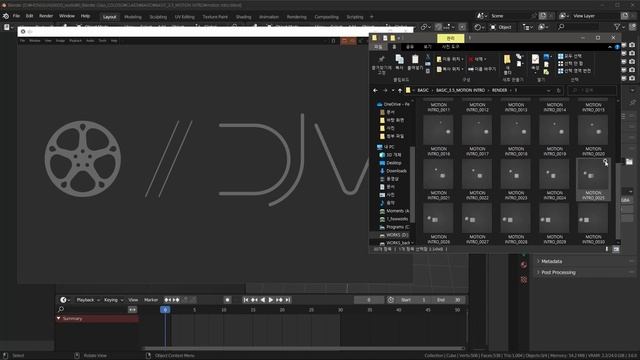This screenshot has height=360, width=640.
Task: Switch to the Rendering workspace tab
Action: [x=296, y=17]
